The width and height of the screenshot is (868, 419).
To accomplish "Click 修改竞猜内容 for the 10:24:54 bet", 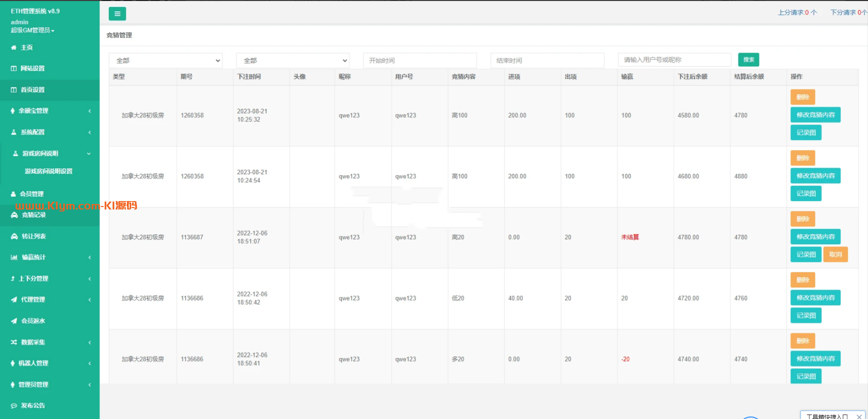I will point(815,176).
